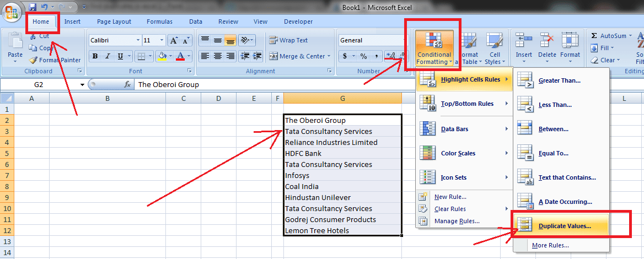Open the font size 11 dropdown

click(x=162, y=40)
